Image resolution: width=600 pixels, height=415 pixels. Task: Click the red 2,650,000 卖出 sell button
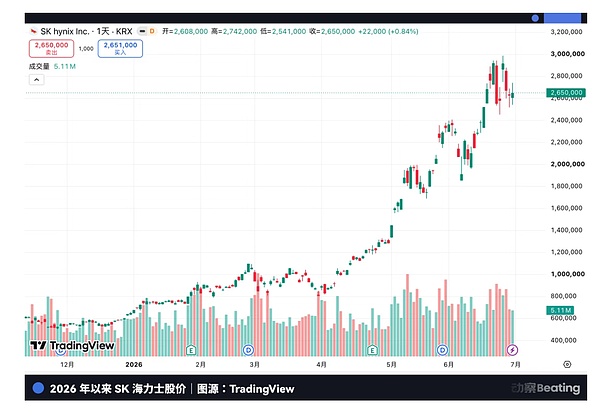pos(52,48)
